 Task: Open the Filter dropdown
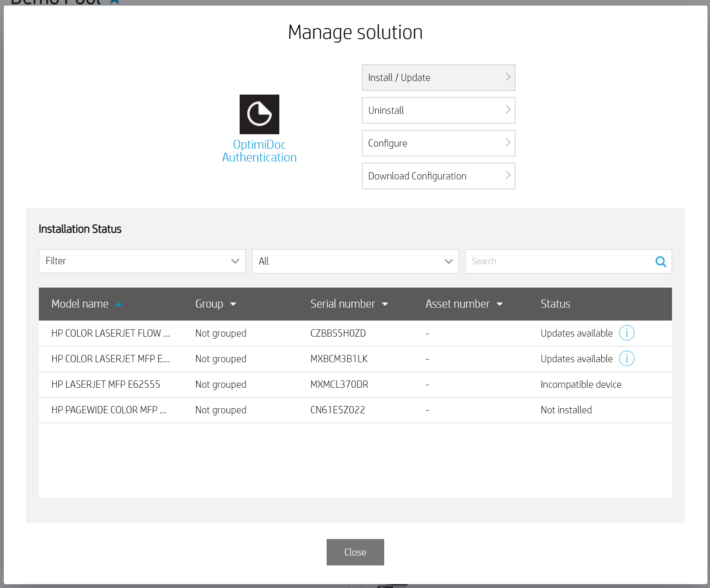(142, 261)
